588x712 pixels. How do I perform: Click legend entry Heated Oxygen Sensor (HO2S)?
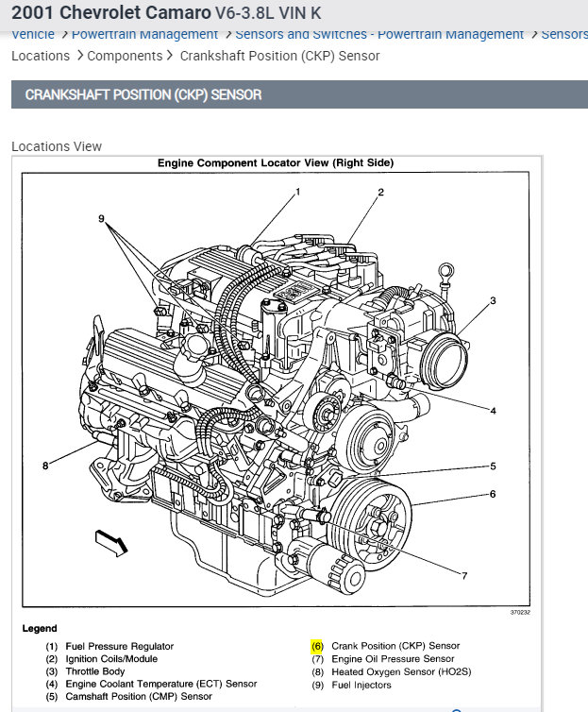coord(401,672)
